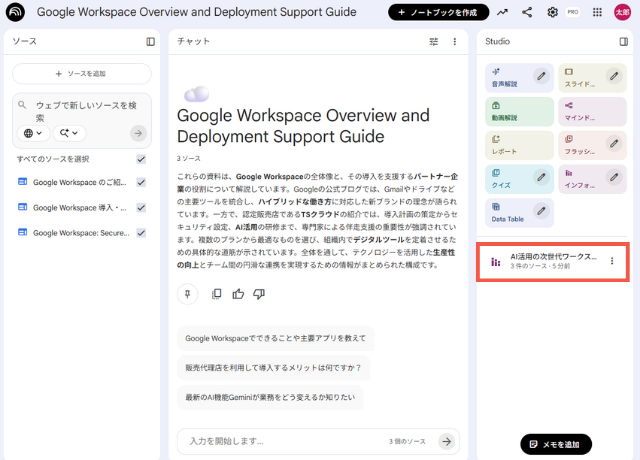640x460 pixels.
Task: Open the analytics trend icon in header
Action: [501, 13]
